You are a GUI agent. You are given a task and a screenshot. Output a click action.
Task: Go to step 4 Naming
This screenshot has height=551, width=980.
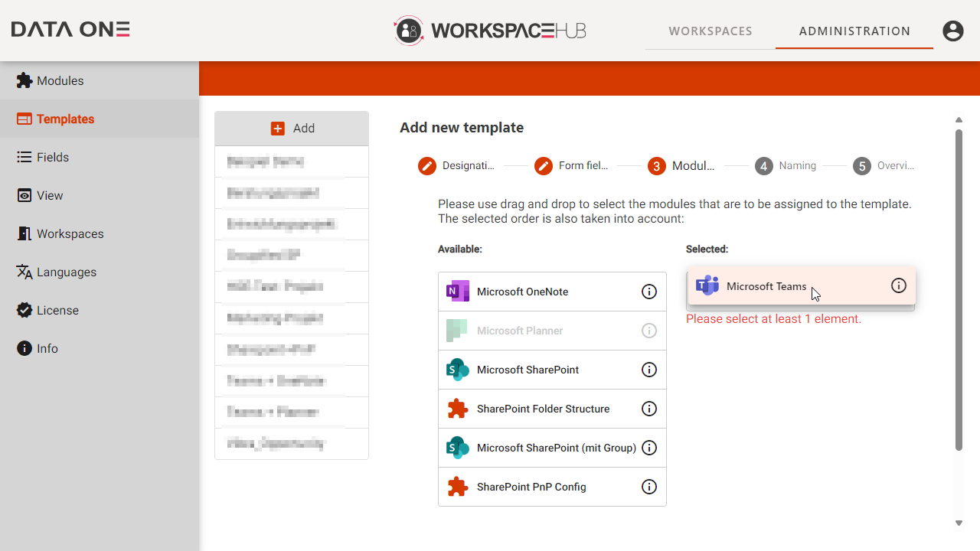click(x=786, y=165)
